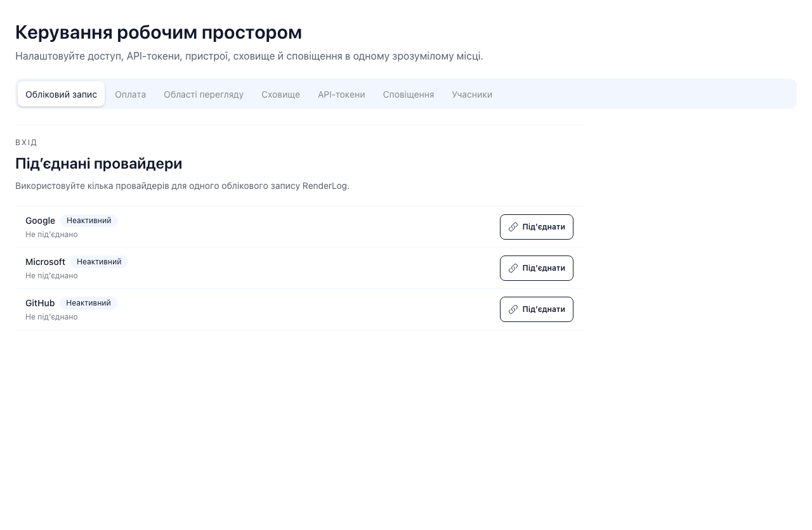Connect the GitHub provider via Під'єднати
This screenshot has height=530, width=812.
click(537, 309)
